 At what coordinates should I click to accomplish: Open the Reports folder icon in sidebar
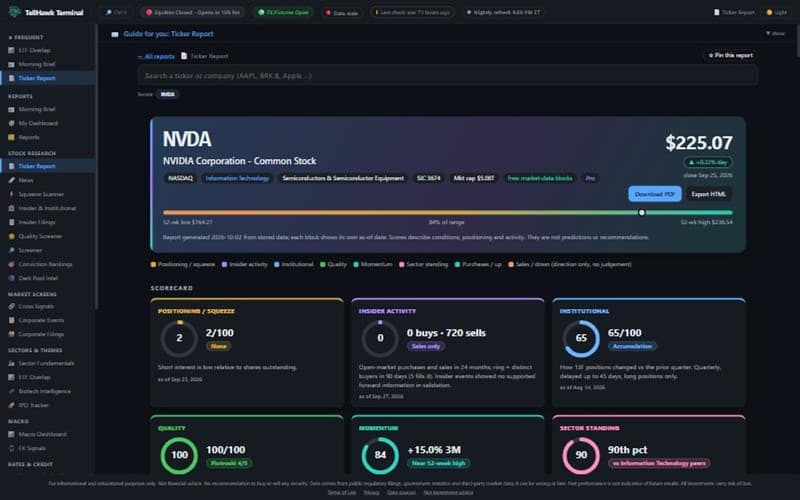click(x=11, y=137)
